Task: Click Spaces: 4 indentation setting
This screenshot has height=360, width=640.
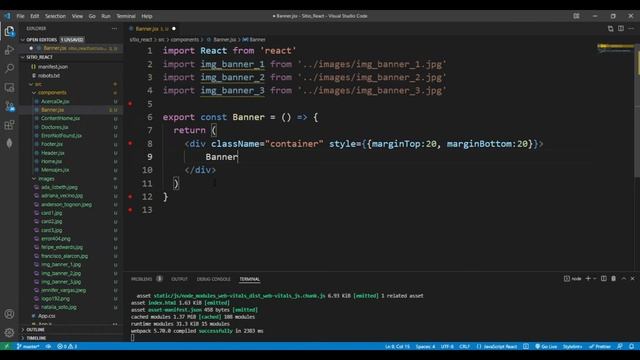Action: [x=425, y=346]
